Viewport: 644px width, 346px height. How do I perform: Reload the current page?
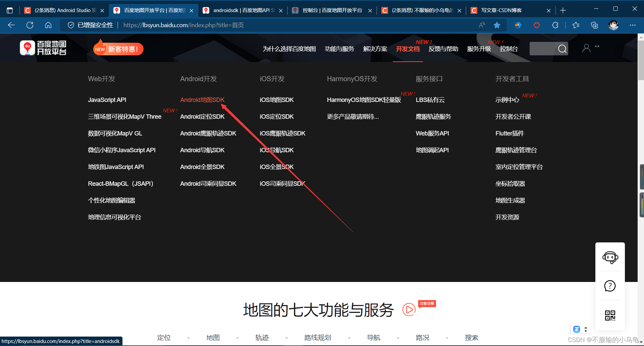30,25
